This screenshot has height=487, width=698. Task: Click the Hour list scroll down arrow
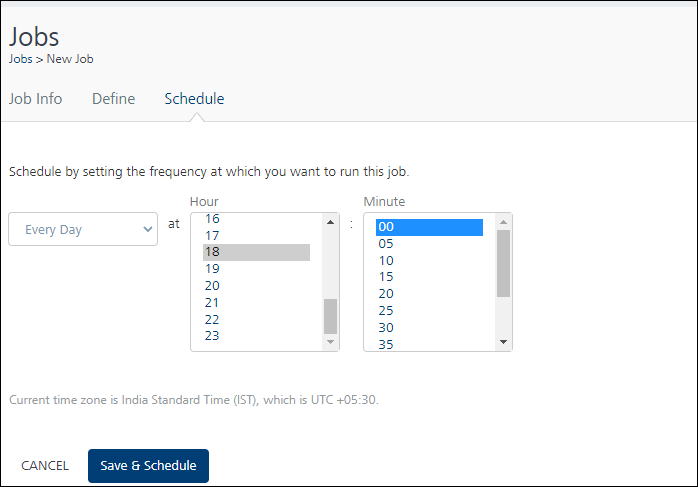tap(330, 342)
